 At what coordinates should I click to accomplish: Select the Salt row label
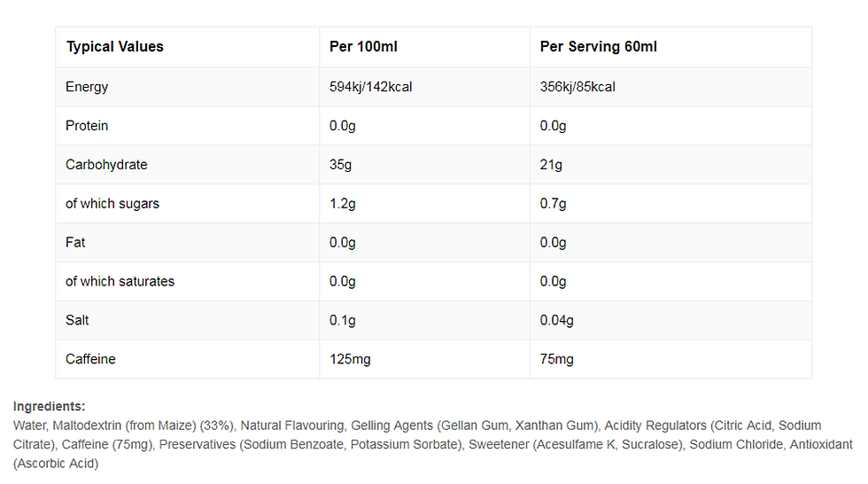pos(77,320)
